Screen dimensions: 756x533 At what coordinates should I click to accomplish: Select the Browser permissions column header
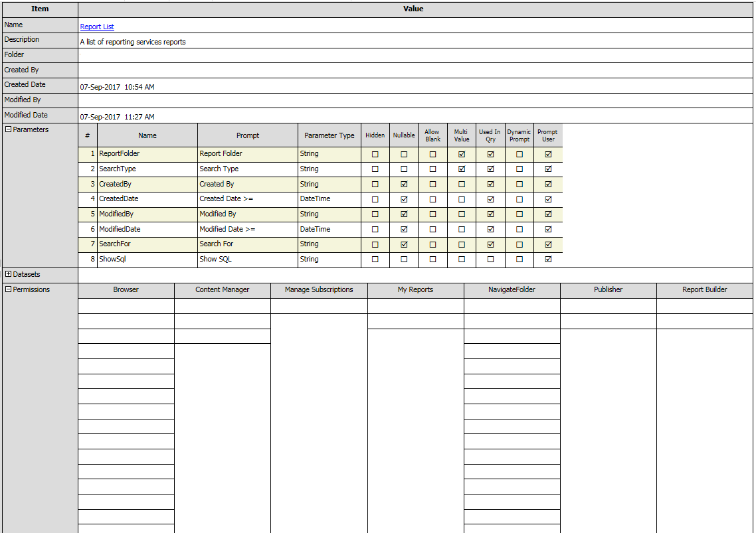point(126,289)
